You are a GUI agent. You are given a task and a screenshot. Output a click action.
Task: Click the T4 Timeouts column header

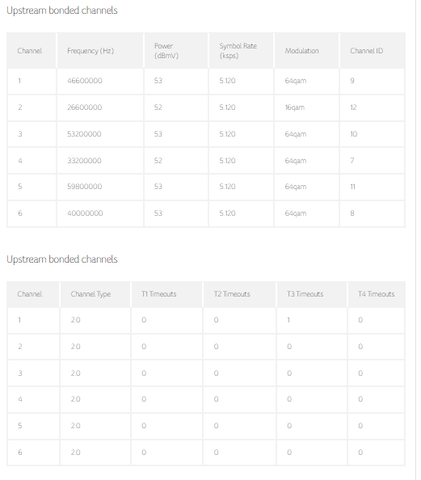tap(376, 294)
